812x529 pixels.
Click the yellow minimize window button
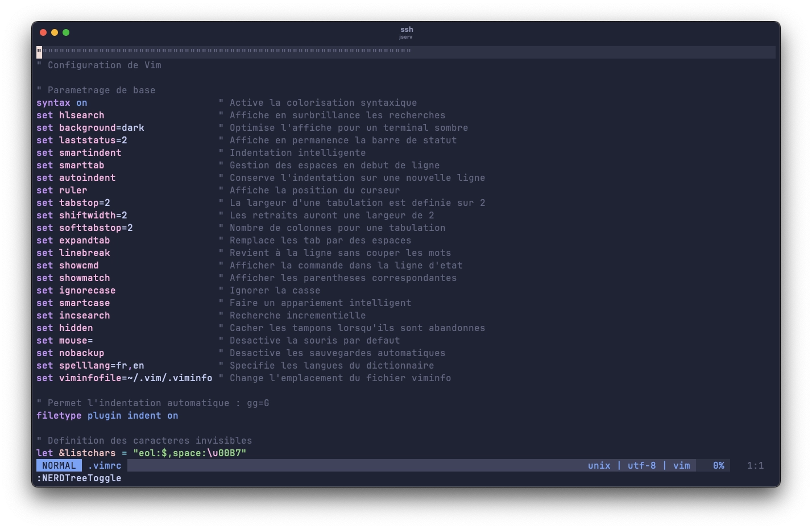point(55,32)
